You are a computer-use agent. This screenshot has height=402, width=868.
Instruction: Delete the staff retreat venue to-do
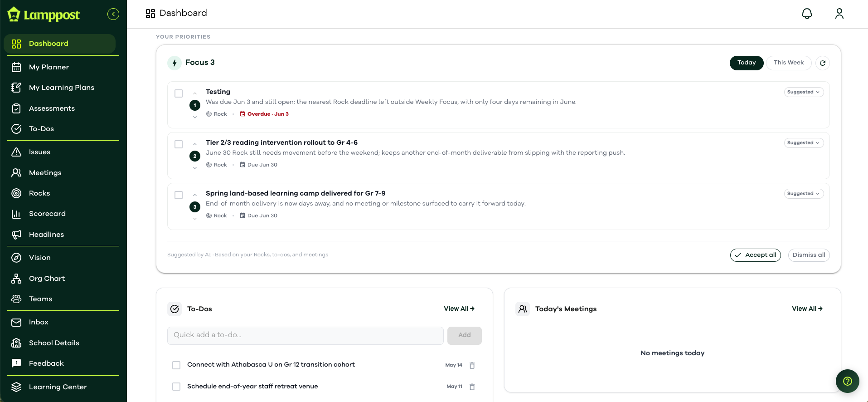click(472, 387)
